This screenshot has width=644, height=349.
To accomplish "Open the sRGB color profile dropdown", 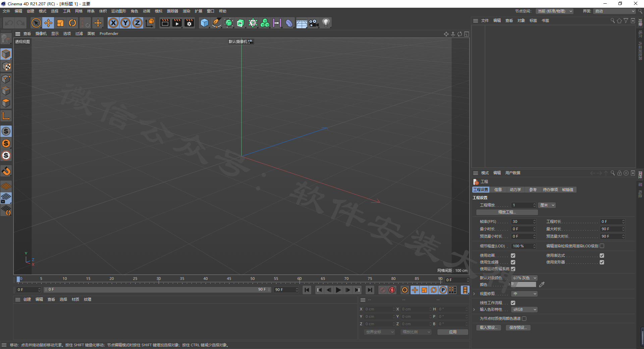I will tap(524, 309).
